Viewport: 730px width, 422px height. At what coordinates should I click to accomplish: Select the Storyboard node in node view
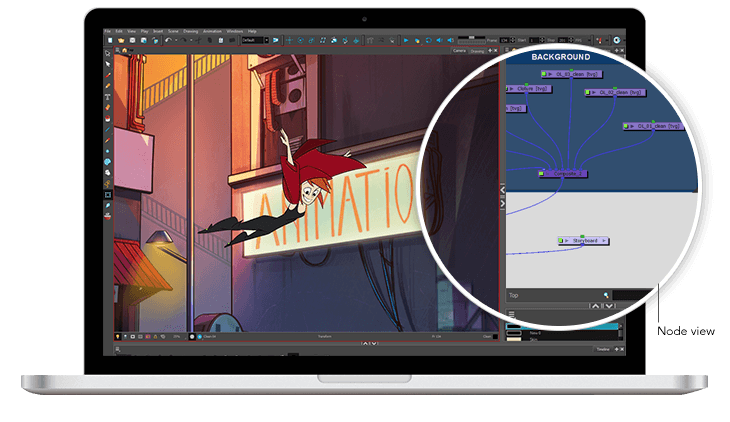pos(584,241)
